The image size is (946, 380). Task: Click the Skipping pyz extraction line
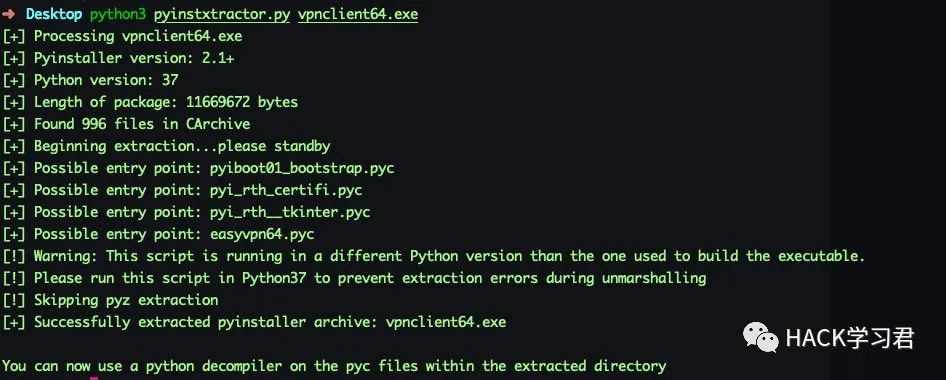pos(110,300)
